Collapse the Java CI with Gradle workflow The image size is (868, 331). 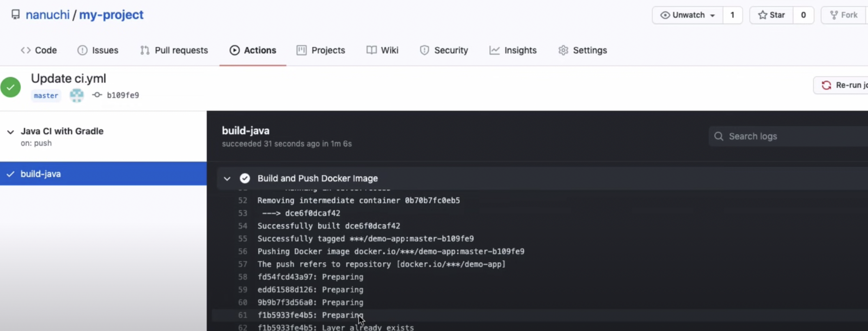tap(11, 132)
